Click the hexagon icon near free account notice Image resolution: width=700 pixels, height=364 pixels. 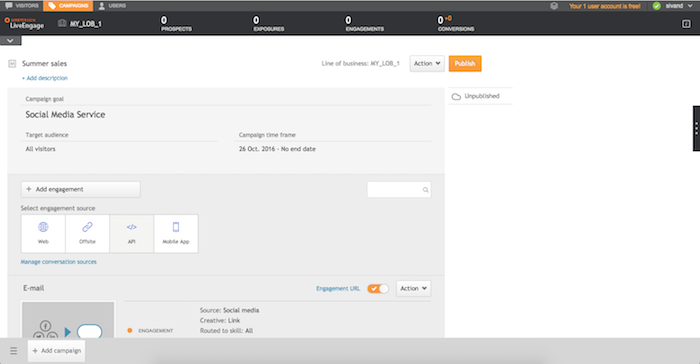(x=554, y=6)
